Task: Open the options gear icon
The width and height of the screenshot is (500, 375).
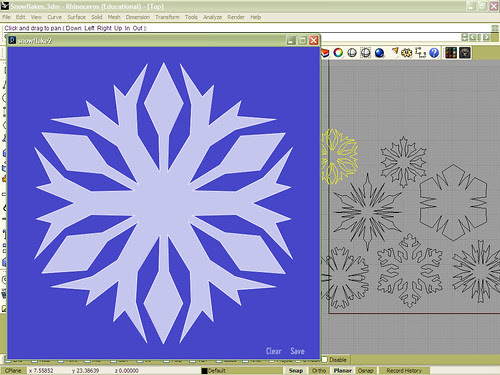Action: click(x=407, y=53)
